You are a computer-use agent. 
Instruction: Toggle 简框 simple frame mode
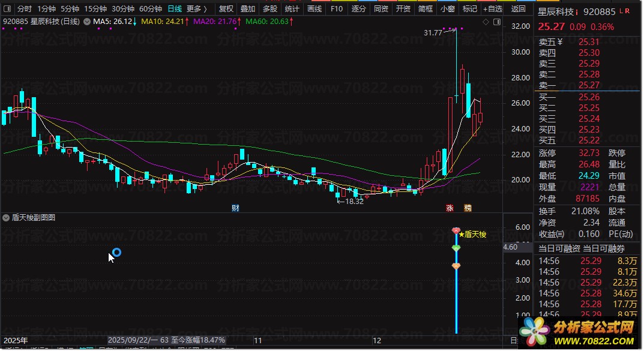425,8
